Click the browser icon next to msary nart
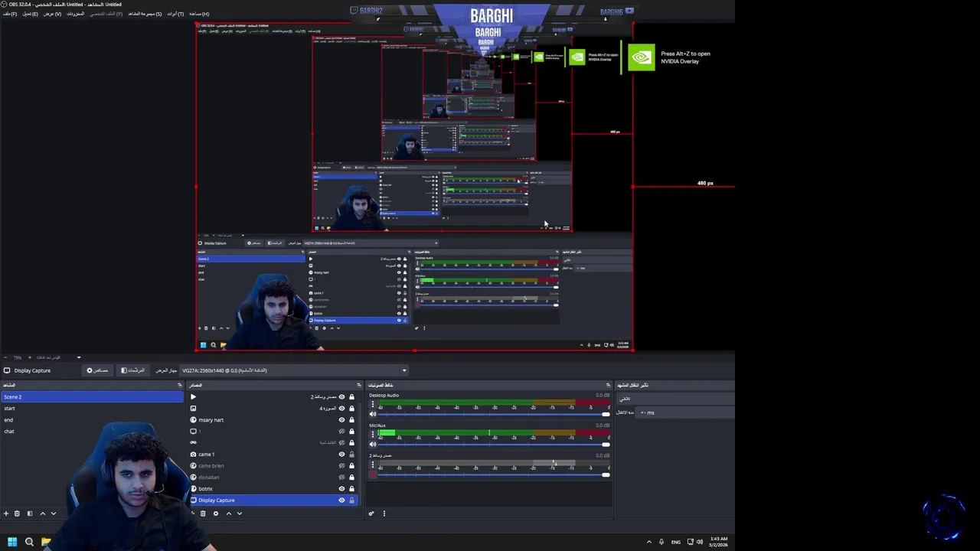 (193, 419)
